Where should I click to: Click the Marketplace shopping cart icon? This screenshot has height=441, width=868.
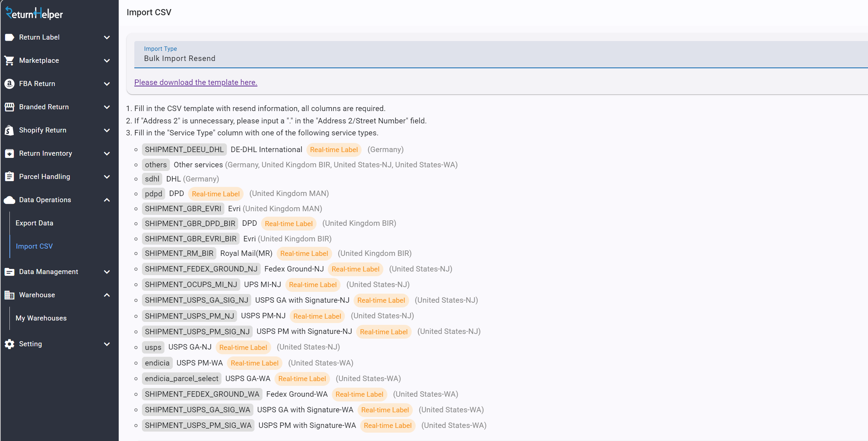point(9,61)
